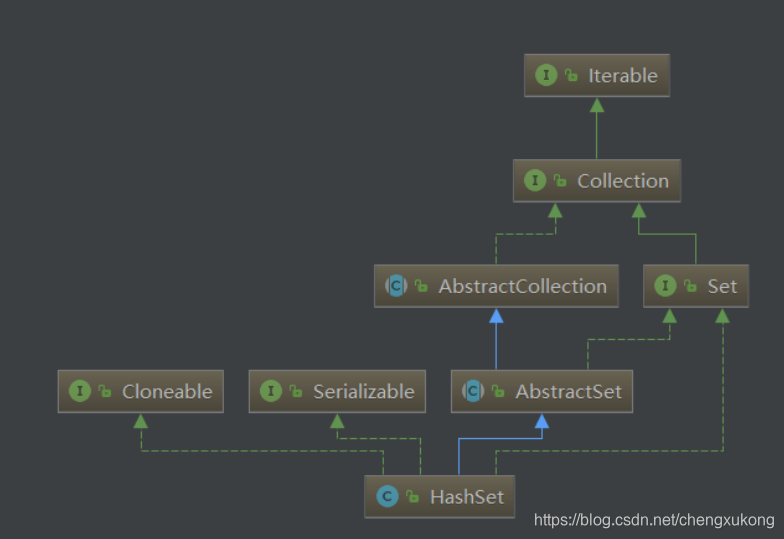
Task: Click the interface icon on Serializable
Action: point(270,391)
